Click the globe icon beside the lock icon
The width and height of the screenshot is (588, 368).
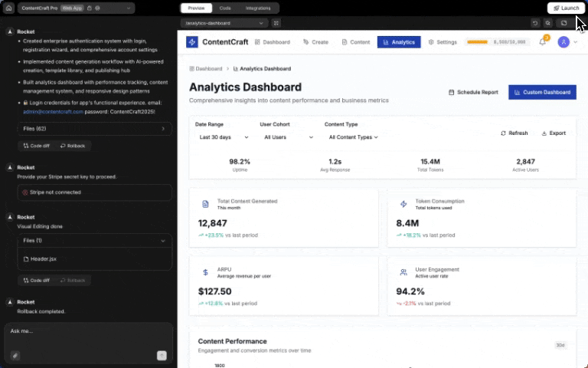pyautogui.click(x=97, y=8)
